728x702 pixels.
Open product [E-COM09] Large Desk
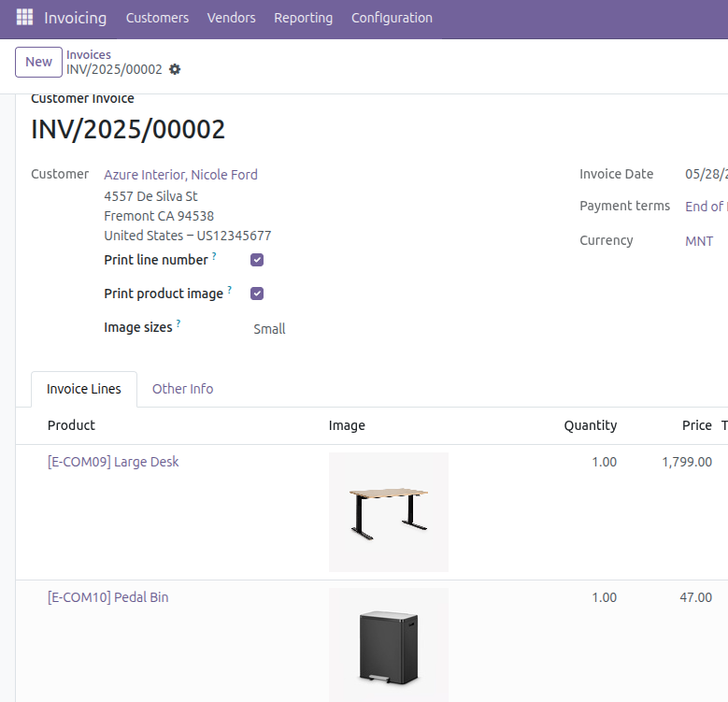(x=113, y=462)
